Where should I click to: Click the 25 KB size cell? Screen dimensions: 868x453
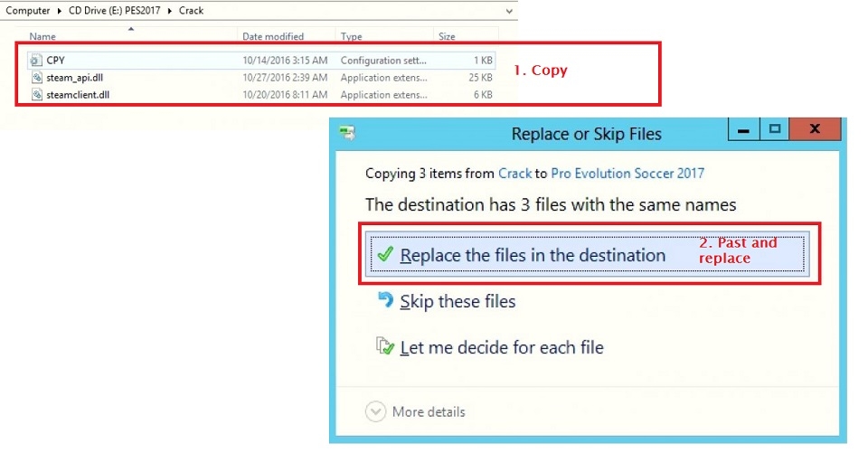[x=480, y=78]
